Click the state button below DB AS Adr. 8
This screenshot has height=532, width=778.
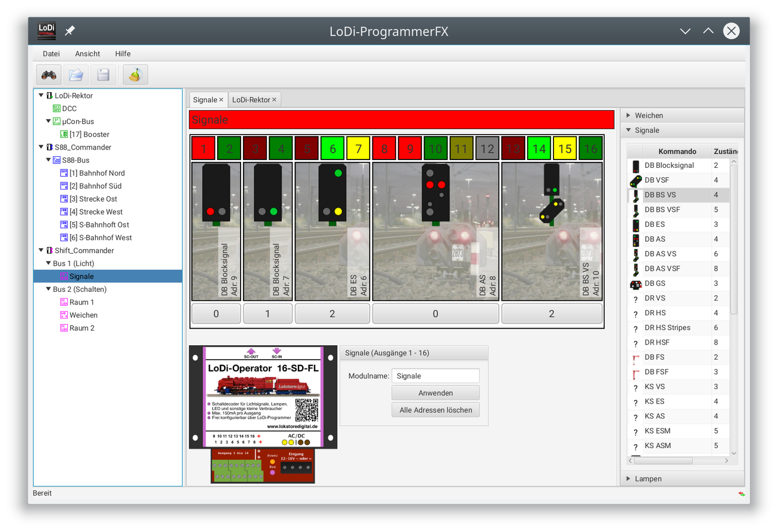(x=436, y=314)
